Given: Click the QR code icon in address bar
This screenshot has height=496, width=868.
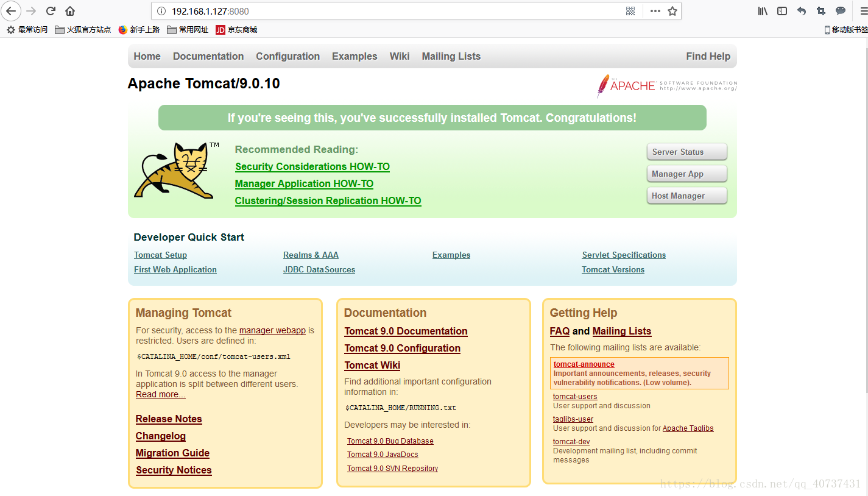Looking at the screenshot, I should pyautogui.click(x=630, y=11).
